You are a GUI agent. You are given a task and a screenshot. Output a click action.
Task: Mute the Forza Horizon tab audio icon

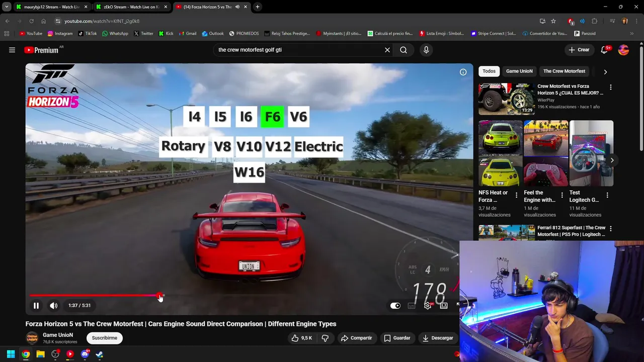pyautogui.click(x=237, y=7)
